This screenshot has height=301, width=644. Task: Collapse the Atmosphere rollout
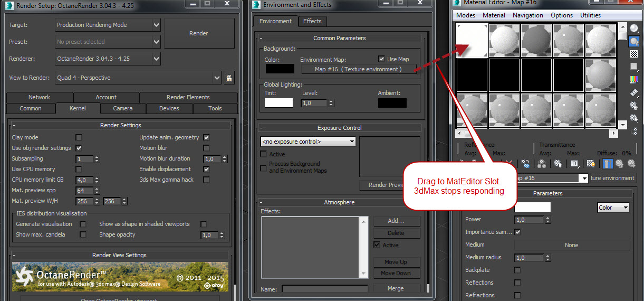coord(339,202)
